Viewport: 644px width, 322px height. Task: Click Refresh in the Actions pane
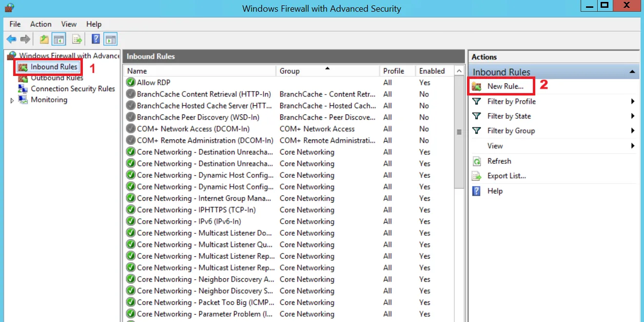click(x=499, y=161)
